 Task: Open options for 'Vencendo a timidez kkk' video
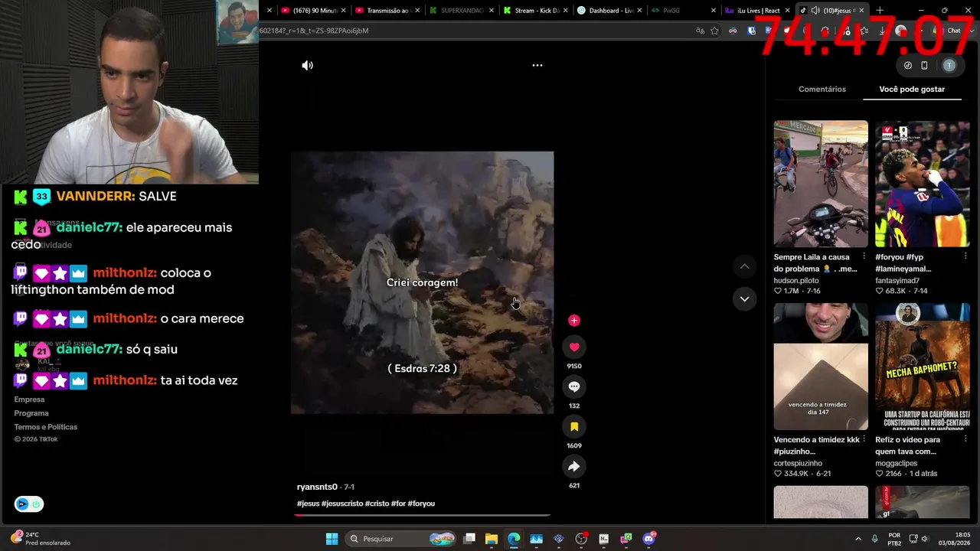[864, 440]
